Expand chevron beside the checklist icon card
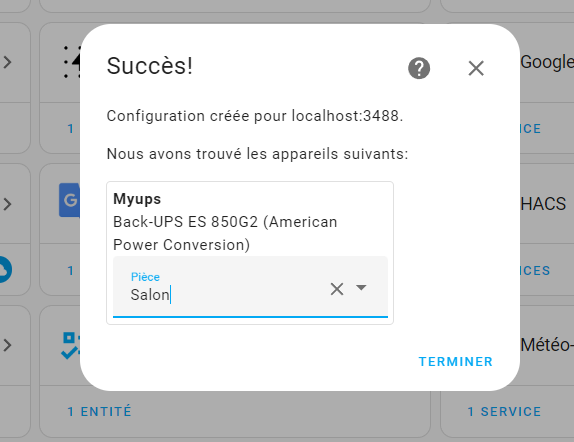 point(7,345)
